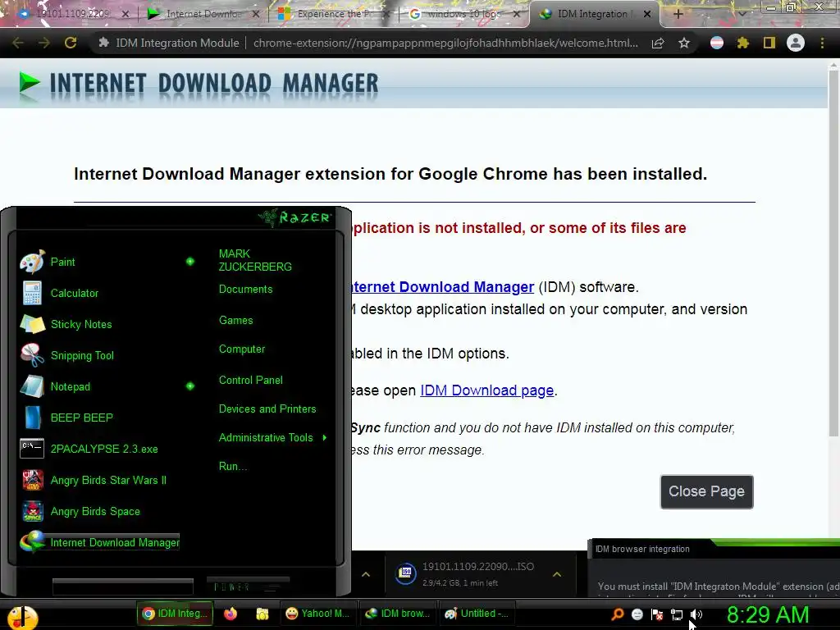Expand Administrative Tools submenu arrow
Screen dimensions: 840x630
tap(325, 438)
